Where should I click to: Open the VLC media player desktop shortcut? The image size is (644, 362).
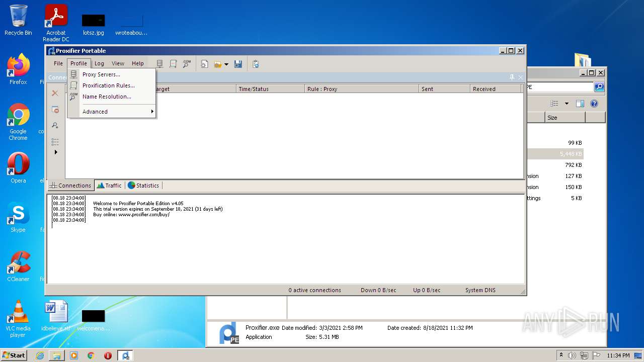[18, 319]
